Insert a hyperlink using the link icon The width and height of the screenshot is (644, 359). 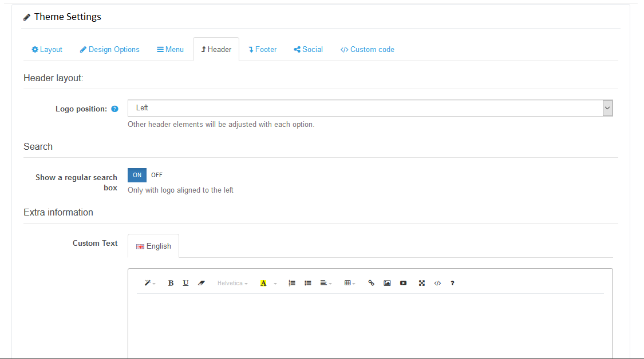point(371,283)
